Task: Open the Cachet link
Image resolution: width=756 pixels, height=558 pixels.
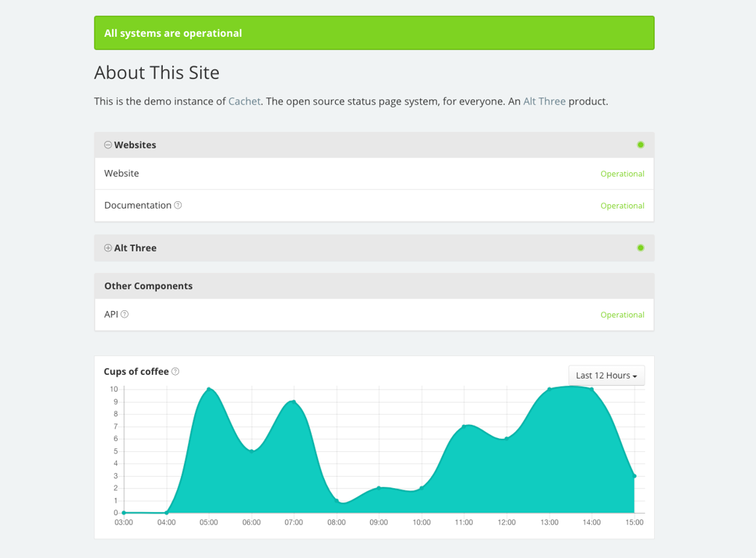Action: coord(244,101)
